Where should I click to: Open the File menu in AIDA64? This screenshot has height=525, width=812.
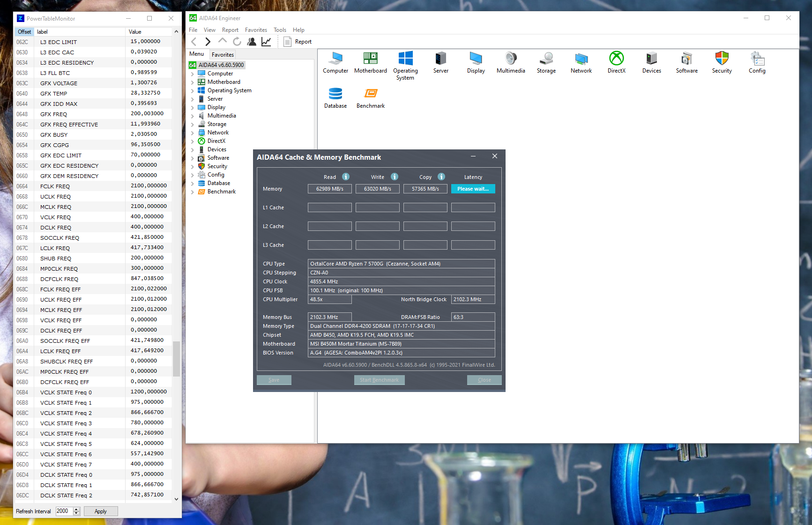point(193,30)
